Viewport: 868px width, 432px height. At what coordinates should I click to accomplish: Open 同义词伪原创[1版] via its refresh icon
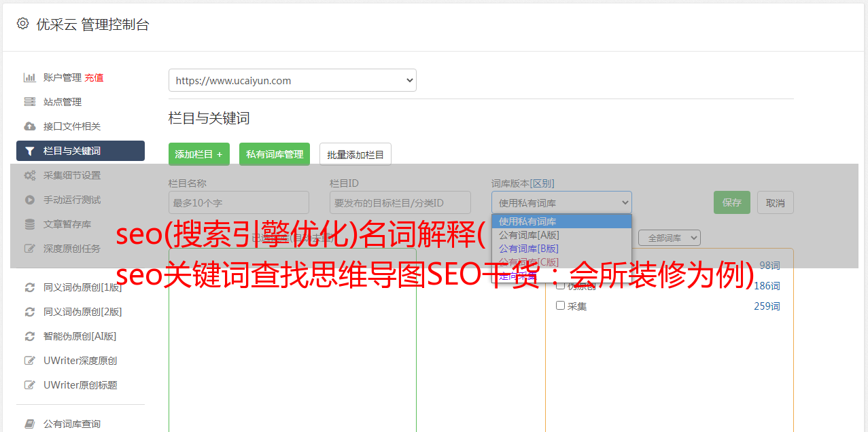coord(30,287)
